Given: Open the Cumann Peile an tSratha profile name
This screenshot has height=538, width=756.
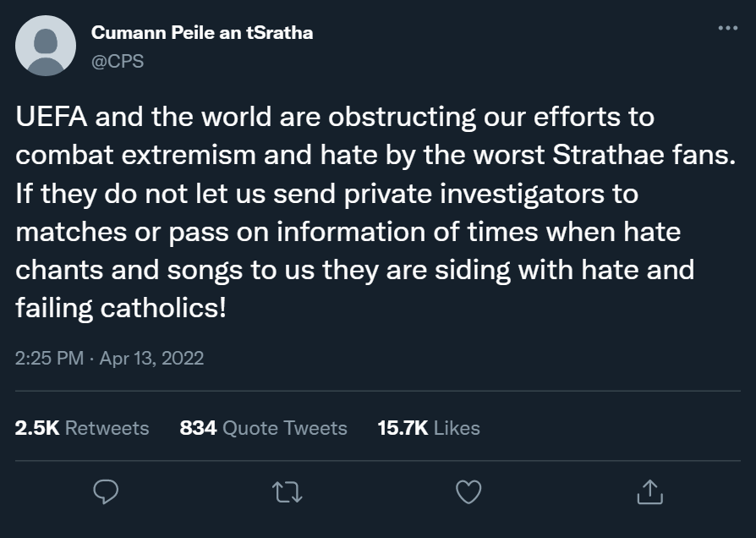Looking at the screenshot, I should pos(201,33).
